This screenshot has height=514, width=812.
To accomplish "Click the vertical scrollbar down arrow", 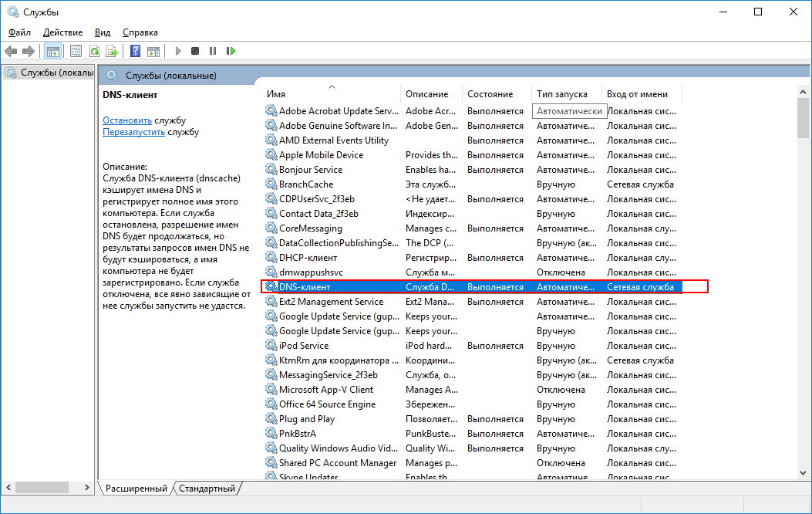I will tap(804, 472).
